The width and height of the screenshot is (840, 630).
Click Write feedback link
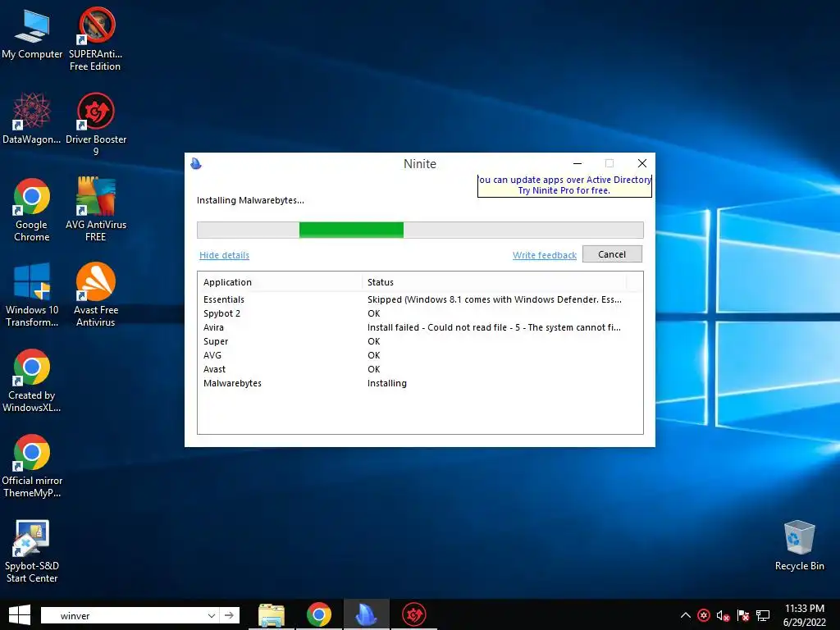click(545, 256)
